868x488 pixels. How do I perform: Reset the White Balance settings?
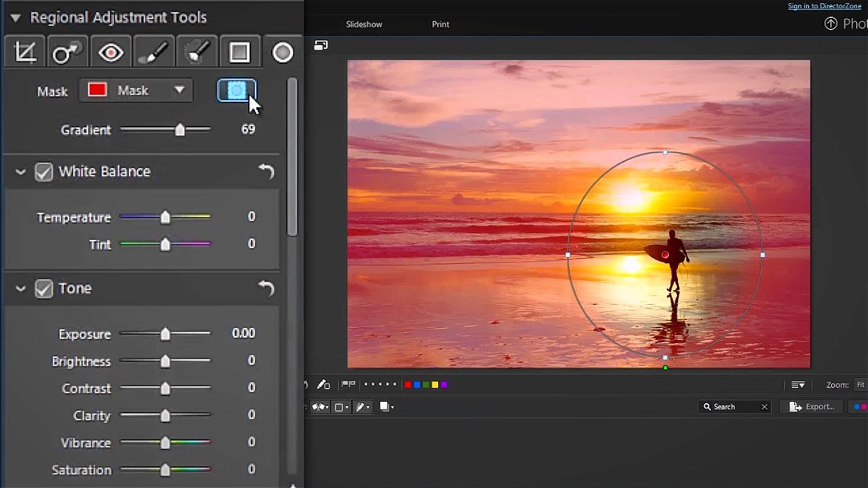click(x=267, y=171)
